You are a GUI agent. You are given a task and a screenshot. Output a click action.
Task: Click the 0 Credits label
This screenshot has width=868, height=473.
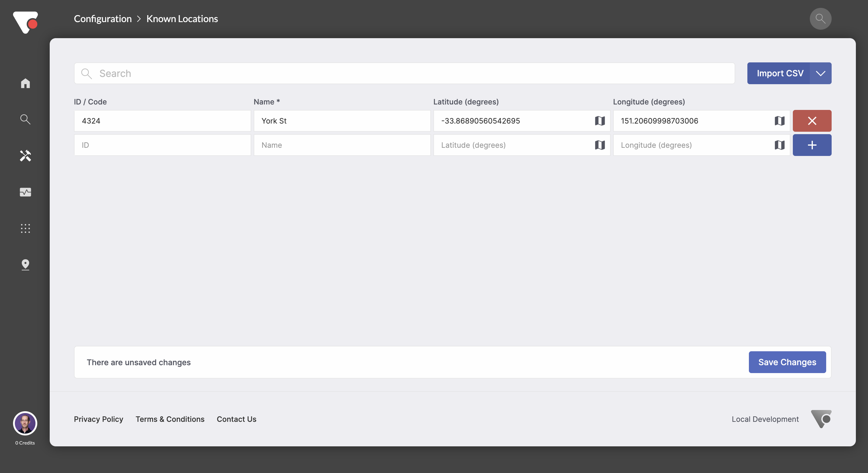[x=25, y=443]
